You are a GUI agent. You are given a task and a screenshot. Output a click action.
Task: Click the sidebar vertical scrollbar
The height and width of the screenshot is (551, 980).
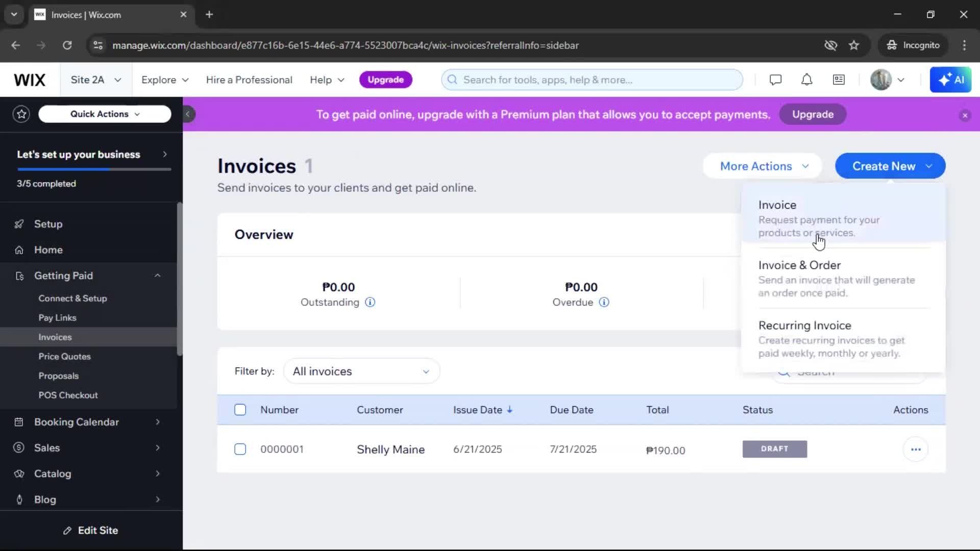coord(179,279)
